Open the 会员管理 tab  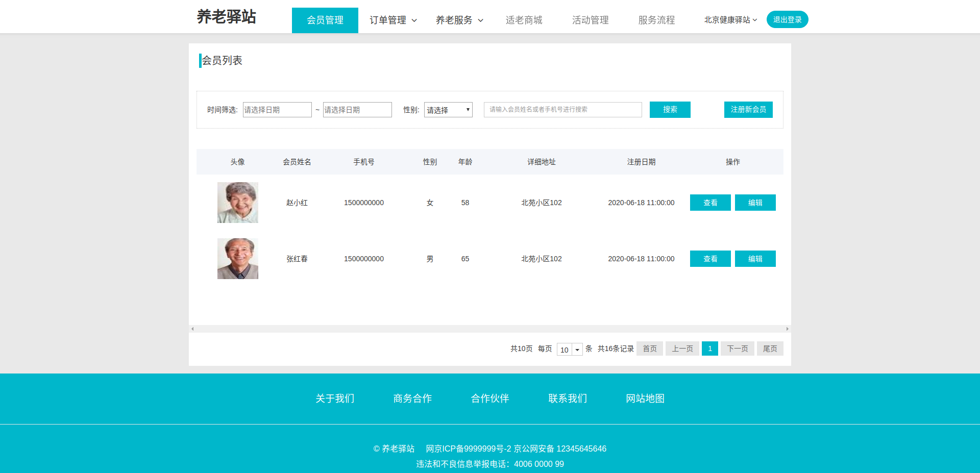click(325, 20)
